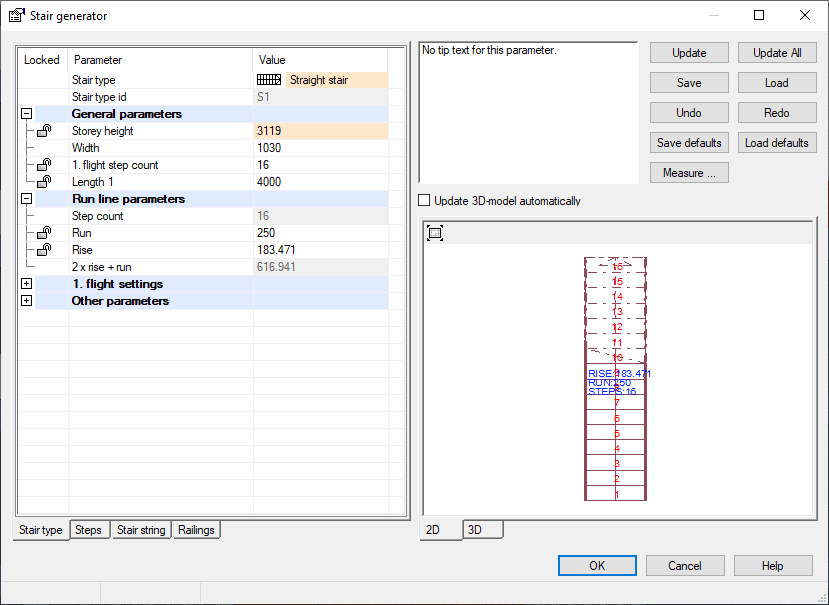829x605 pixels.
Task: Toggle lock icon for Rise parameter
Action: click(x=44, y=250)
